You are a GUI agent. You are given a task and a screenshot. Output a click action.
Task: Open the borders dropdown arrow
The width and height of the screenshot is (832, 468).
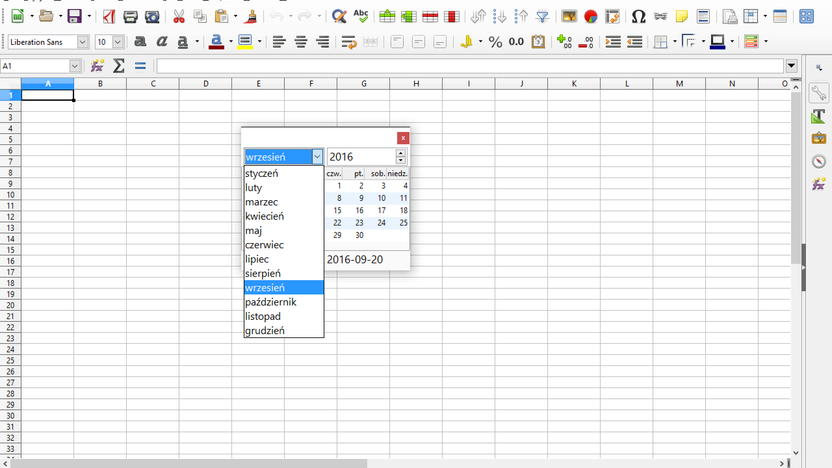(x=675, y=41)
